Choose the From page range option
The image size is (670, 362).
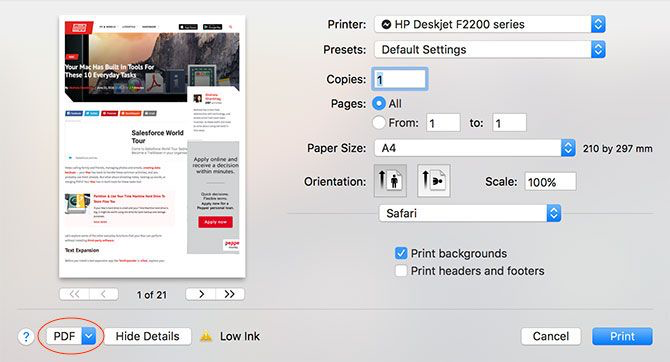pos(379,123)
